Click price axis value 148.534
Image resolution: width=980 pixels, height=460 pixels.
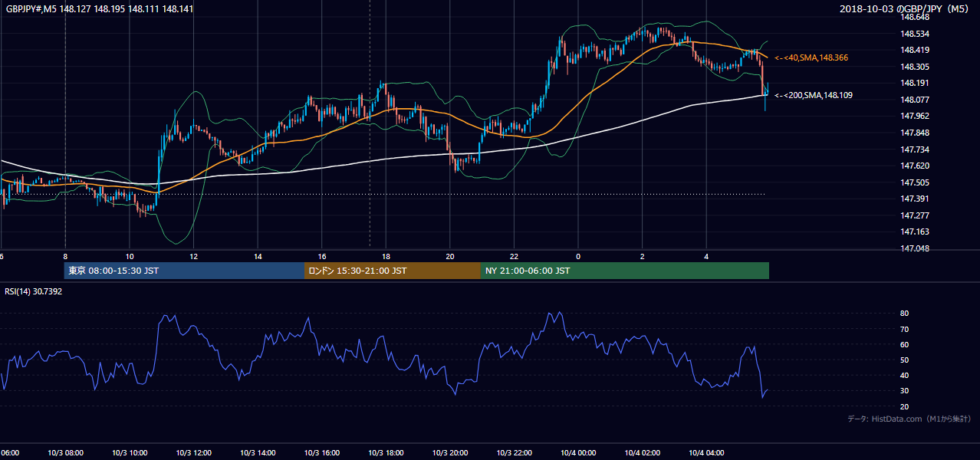(x=914, y=34)
